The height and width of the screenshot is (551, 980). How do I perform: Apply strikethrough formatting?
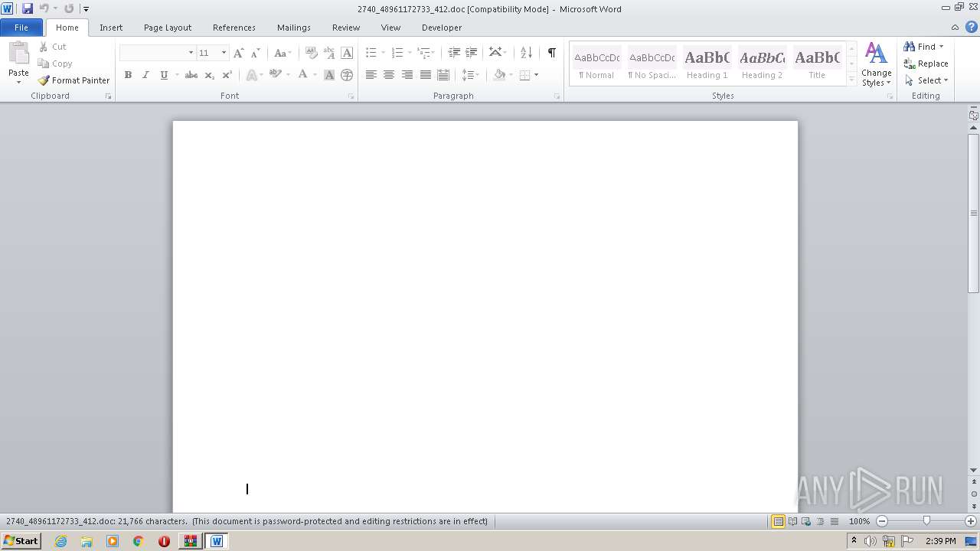tap(191, 75)
